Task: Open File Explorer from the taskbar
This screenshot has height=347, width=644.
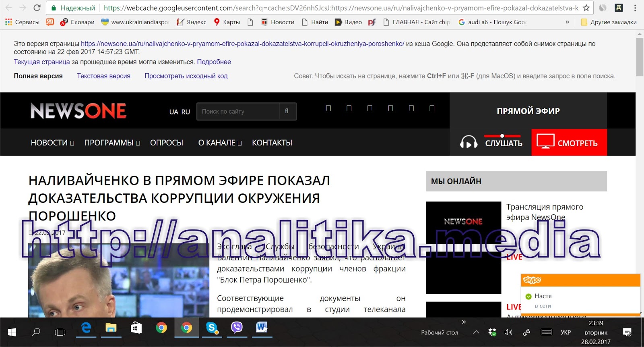Action: coord(111,328)
